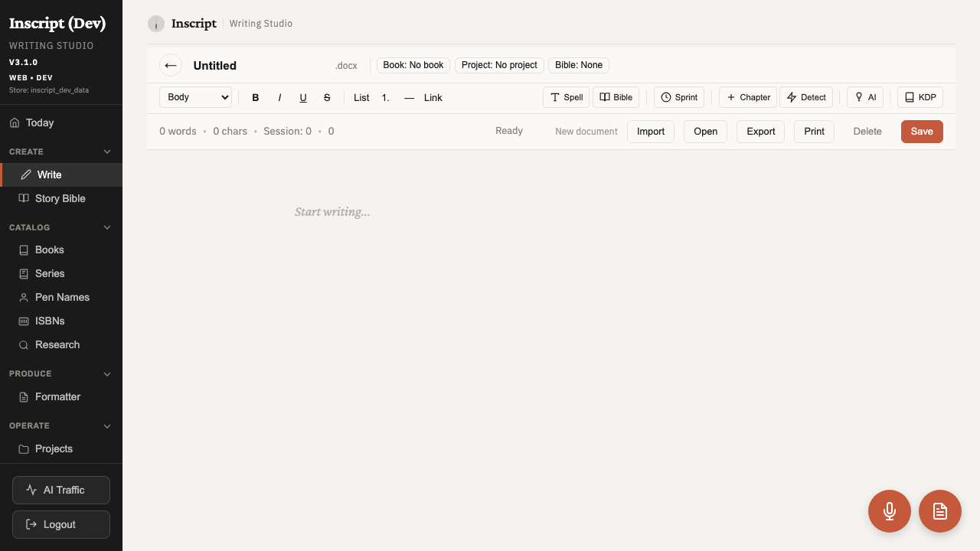Apply strikethrough formatting
Viewport: 980px width, 551px height.
tap(327, 97)
